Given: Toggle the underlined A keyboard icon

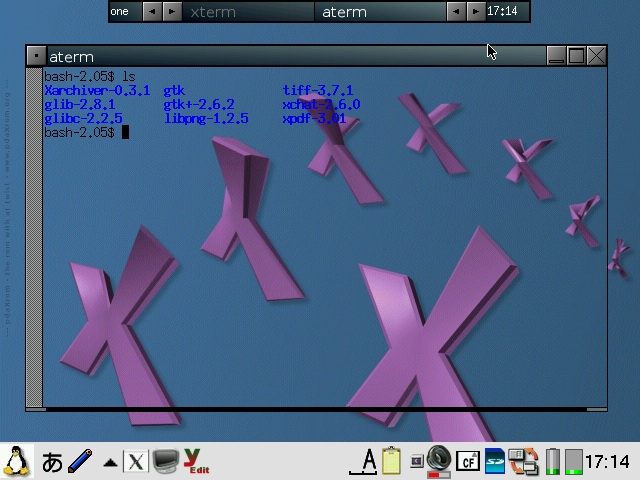Looking at the screenshot, I should coord(368,461).
